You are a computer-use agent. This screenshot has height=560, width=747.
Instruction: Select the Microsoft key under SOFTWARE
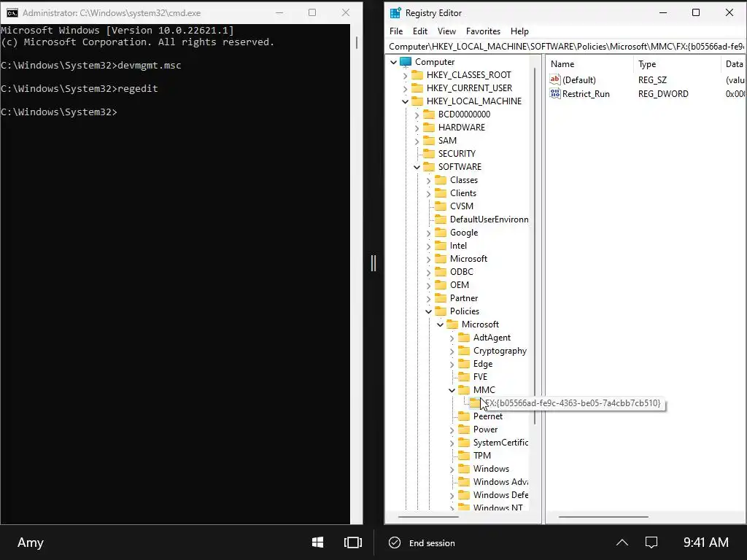coord(468,259)
